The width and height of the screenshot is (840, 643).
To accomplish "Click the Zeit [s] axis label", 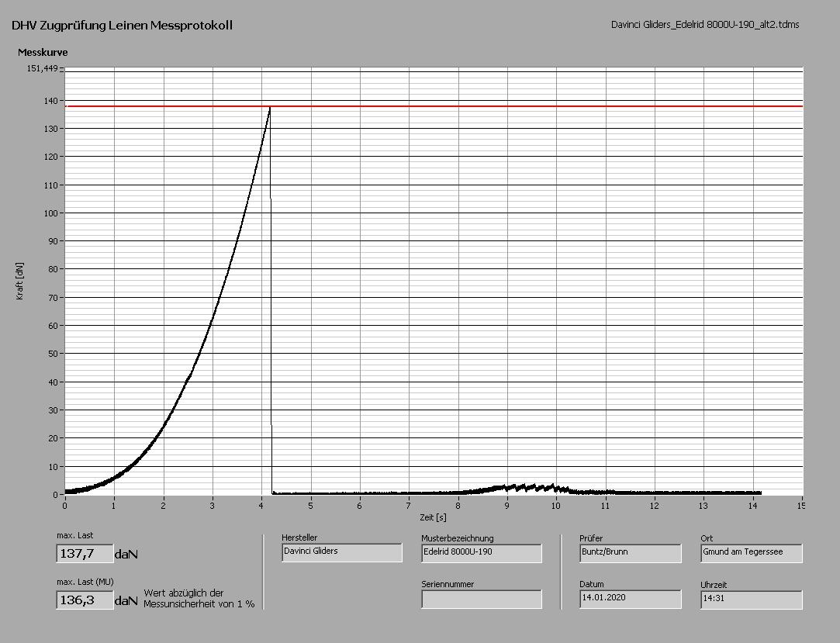I will pyautogui.click(x=433, y=517).
